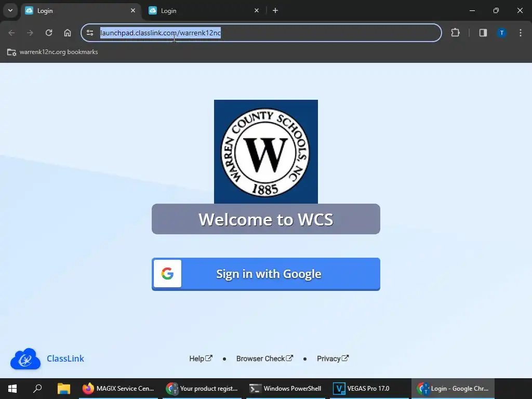Restore down the Chrome window
This screenshot has width=532, height=399.
[496, 10]
